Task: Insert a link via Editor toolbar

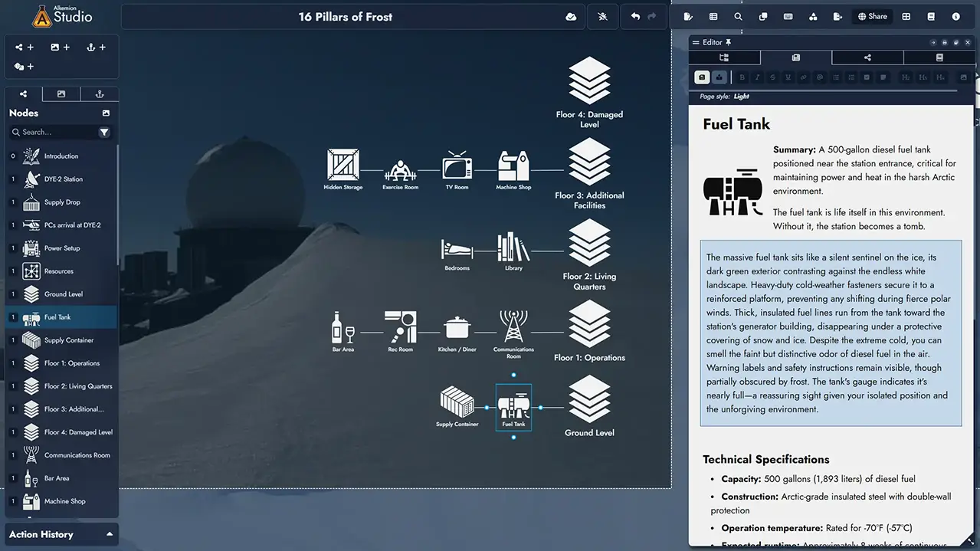Action: tap(804, 77)
